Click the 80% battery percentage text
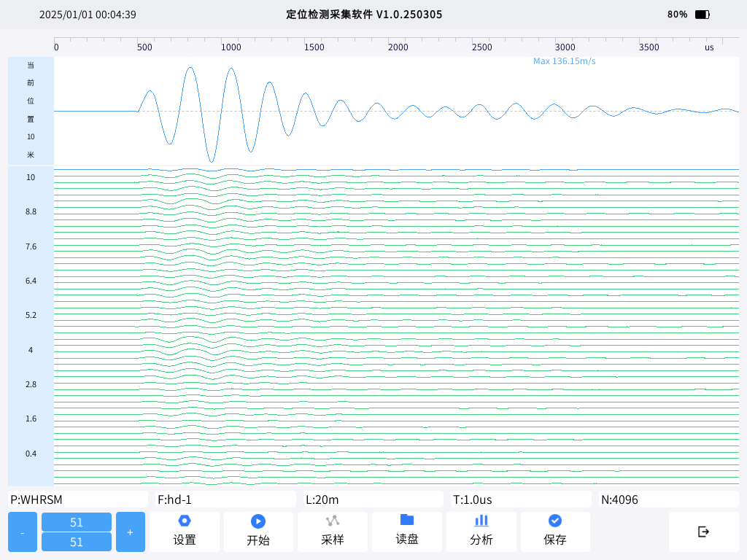Image resolution: width=747 pixels, height=560 pixels. 677,15
